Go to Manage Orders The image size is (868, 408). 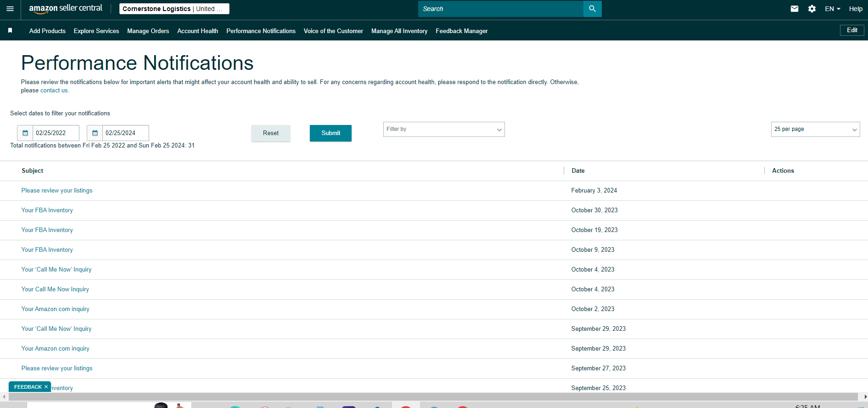coord(148,31)
